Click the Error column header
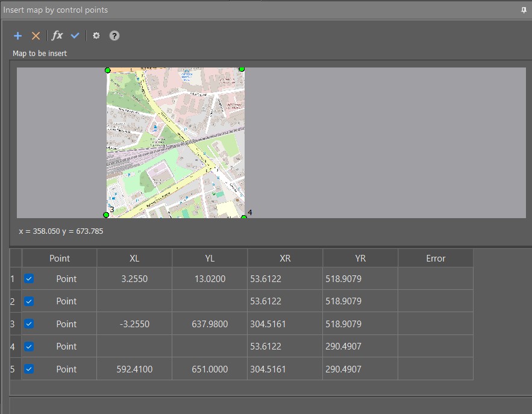Viewport: 532px width, 414px height. point(435,258)
